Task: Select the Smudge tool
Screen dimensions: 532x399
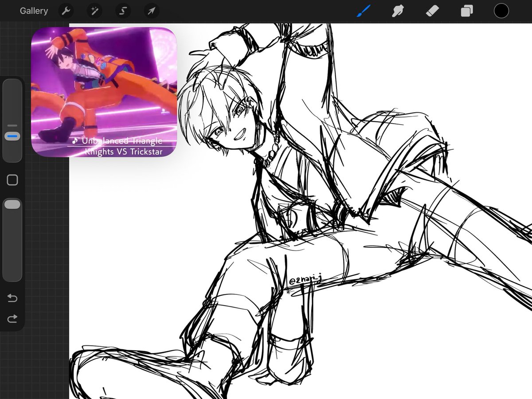Action: (x=398, y=11)
